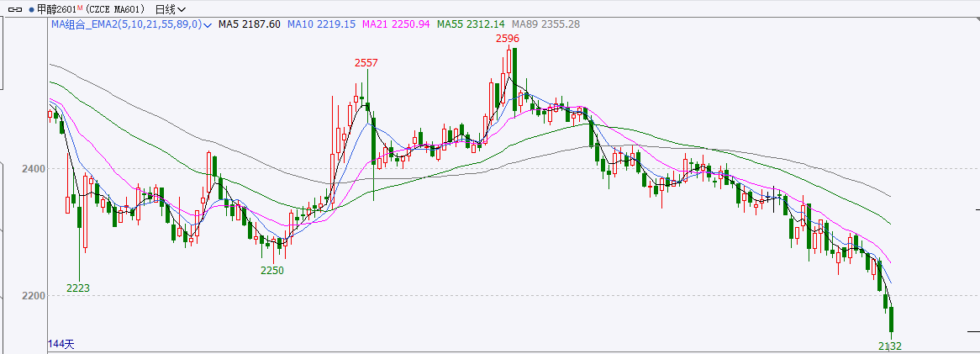Click the 2596 high price marker

tap(507, 39)
